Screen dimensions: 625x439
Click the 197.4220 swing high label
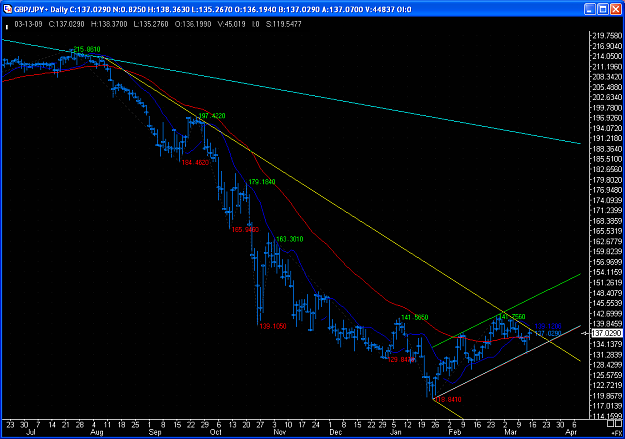tap(212, 116)
